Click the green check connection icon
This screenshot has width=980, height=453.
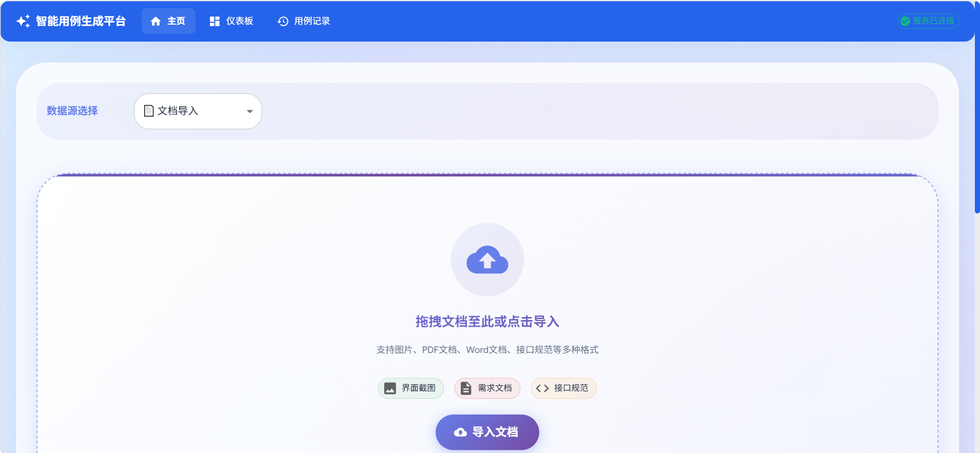click(x=905, y=21)
